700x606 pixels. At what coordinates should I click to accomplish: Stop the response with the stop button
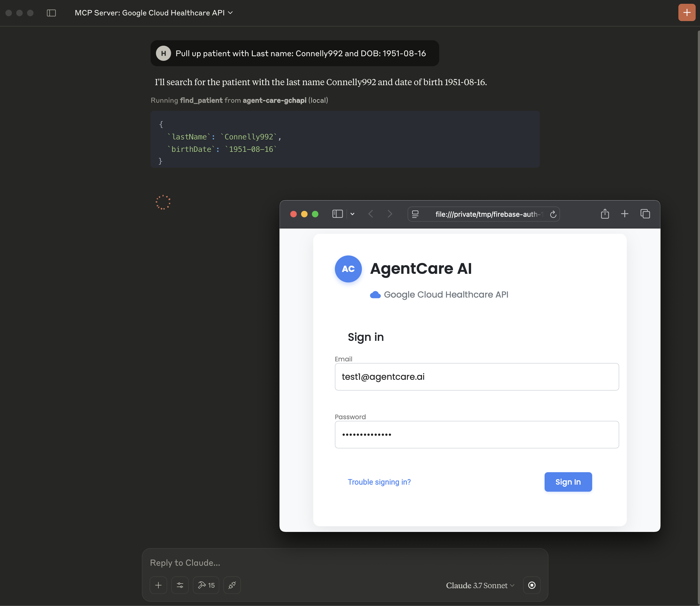coord(532,585)
